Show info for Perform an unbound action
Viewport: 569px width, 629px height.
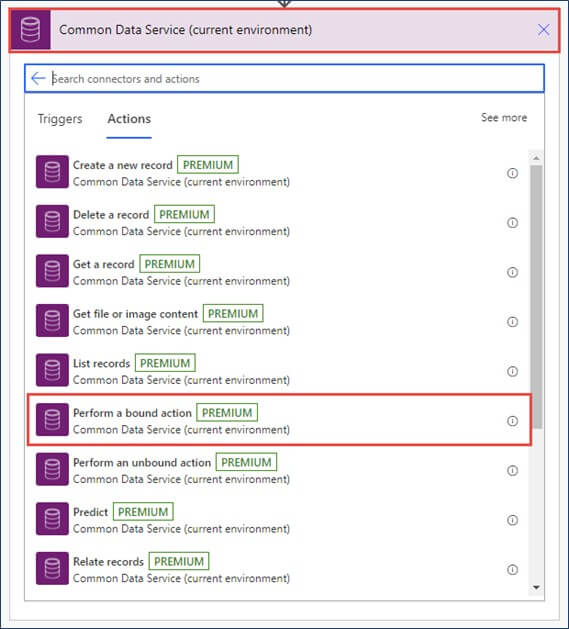[x=512, y=471]
